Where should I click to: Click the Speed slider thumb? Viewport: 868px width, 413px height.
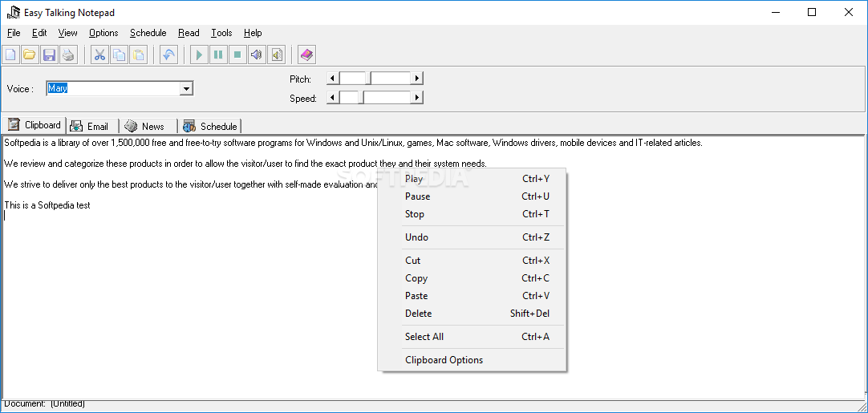coord(361,98)
